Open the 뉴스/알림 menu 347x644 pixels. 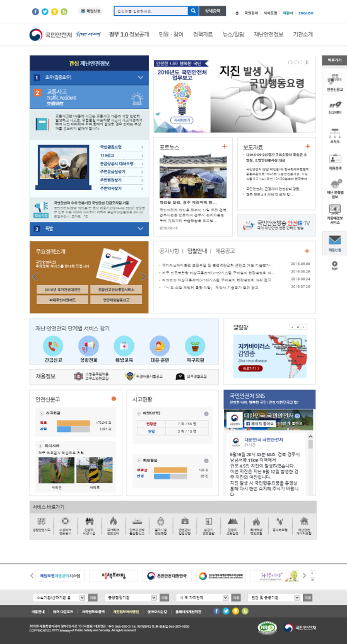click(233, 35)
